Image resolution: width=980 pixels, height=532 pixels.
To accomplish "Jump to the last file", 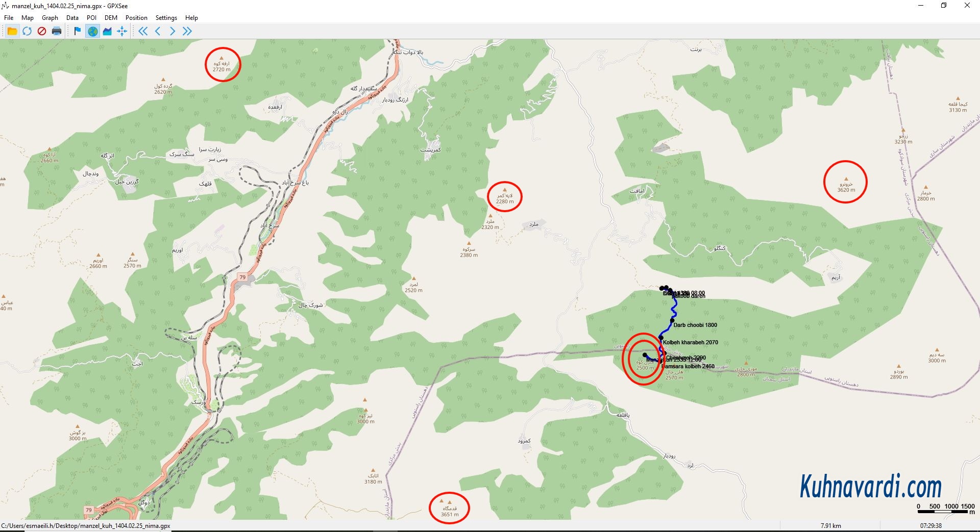I will (187, 31).
